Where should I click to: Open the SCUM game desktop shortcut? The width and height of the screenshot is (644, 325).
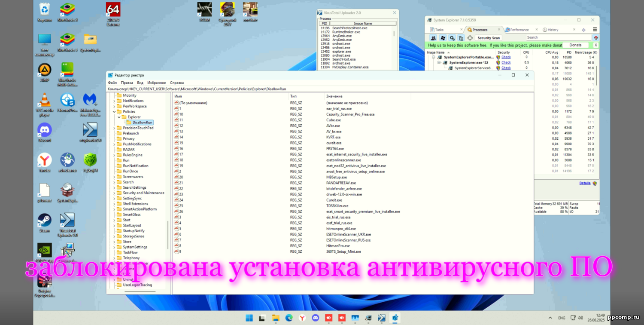click(204, 12)
